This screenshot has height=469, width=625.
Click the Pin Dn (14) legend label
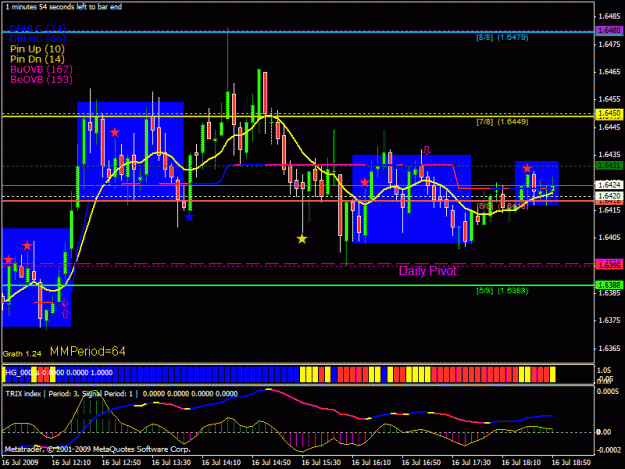tap(37, 59)
